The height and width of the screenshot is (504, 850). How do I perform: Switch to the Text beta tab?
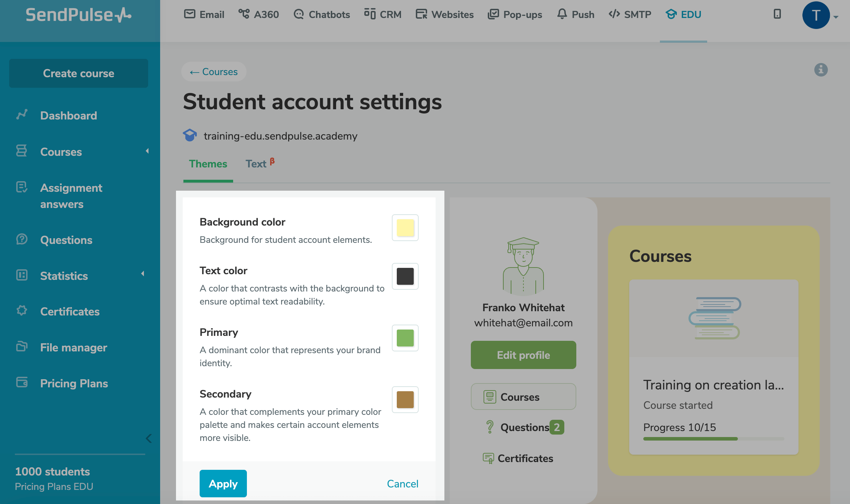pyautogui.click(x=260, y=164)
